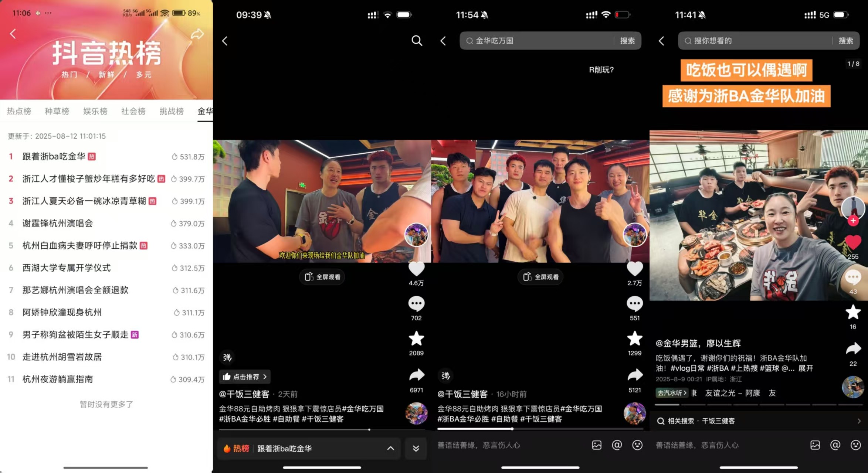The height and width of the screenshot is (473, 868).
Task: Open image picker in 11:41 comment bar
Action: 815,445
